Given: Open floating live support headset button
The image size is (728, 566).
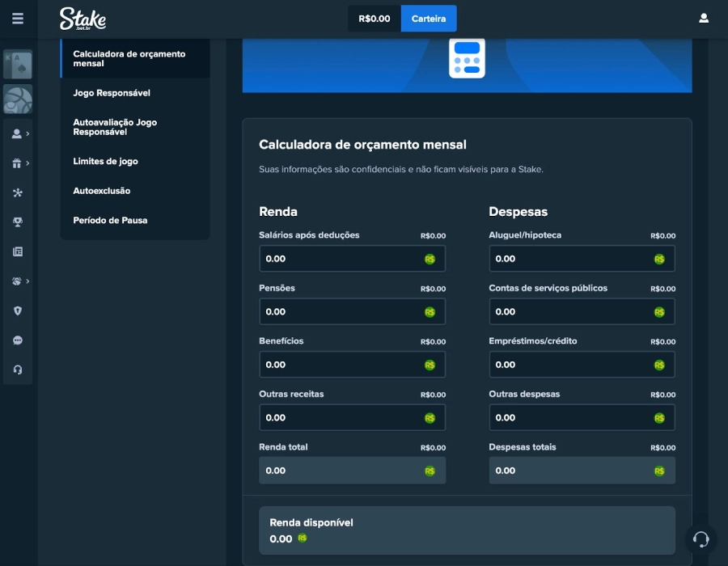Looking at the screenshot, I should 700,539.
